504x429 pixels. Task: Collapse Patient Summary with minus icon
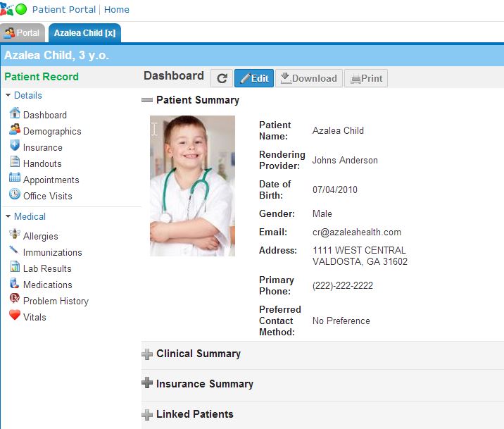(x=147, y=100)
